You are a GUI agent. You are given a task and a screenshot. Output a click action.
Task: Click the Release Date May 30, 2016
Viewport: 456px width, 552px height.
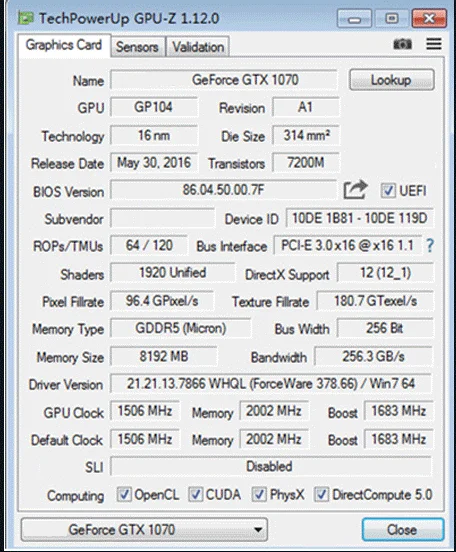[154, 163]
